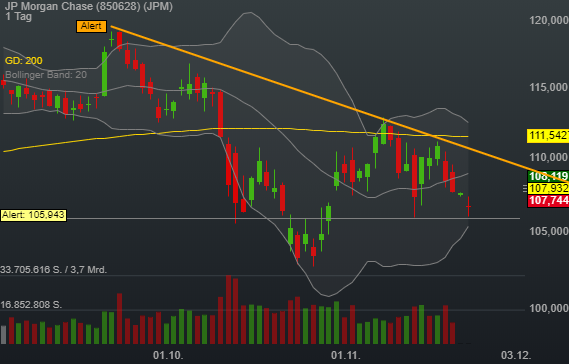Click the yellow 107,932 price tag
The height and width of the screenshot is (364, 569).
[548, 188]
